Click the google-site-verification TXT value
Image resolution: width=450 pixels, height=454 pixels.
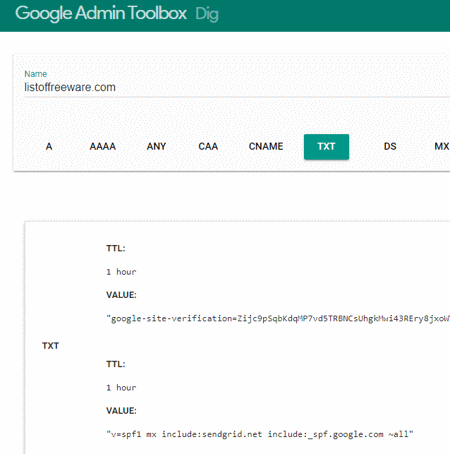[278, 319]
